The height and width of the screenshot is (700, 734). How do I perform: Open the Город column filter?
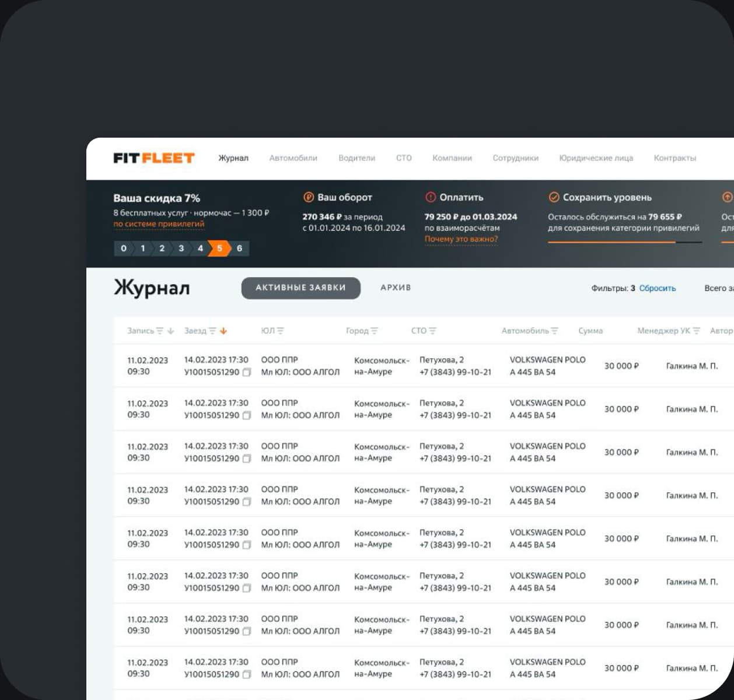click(374, 331)
